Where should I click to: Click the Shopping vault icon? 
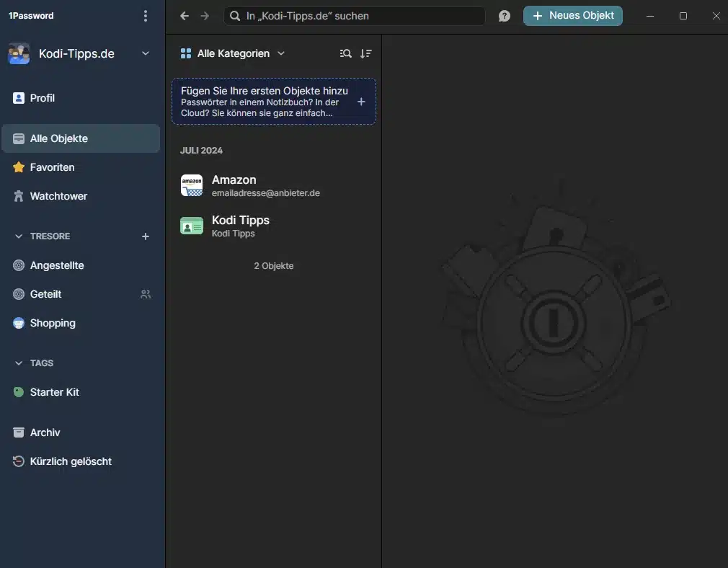[x=19, y=323]
